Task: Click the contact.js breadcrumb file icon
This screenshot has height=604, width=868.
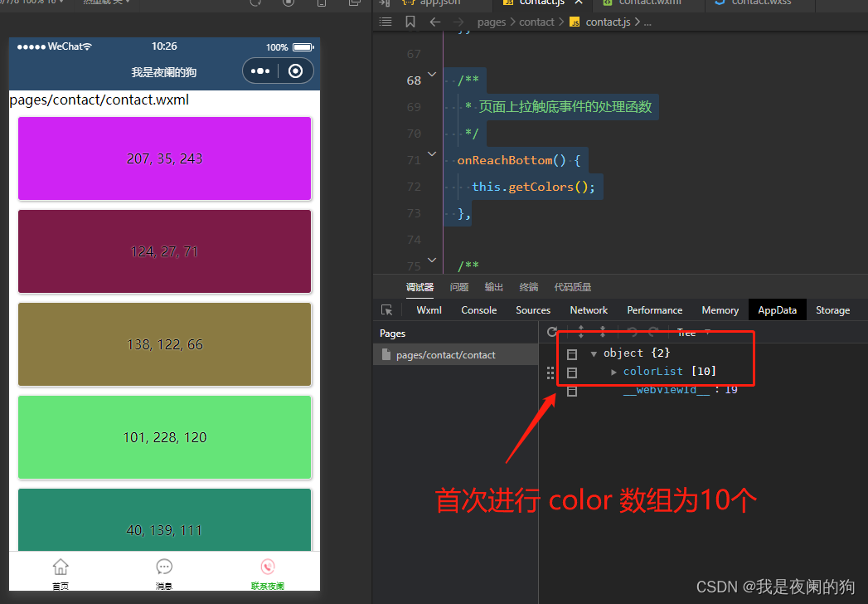Action: pyautogui.click(x=575, y=22)
